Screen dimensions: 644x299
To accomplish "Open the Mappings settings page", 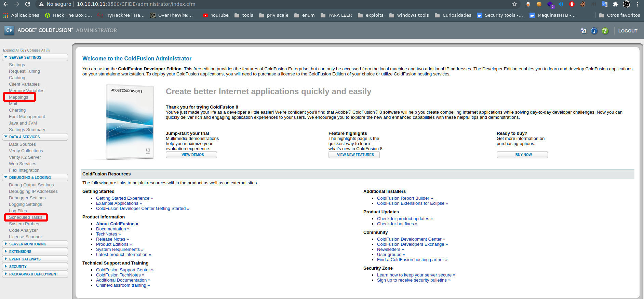I will point(18,97).
